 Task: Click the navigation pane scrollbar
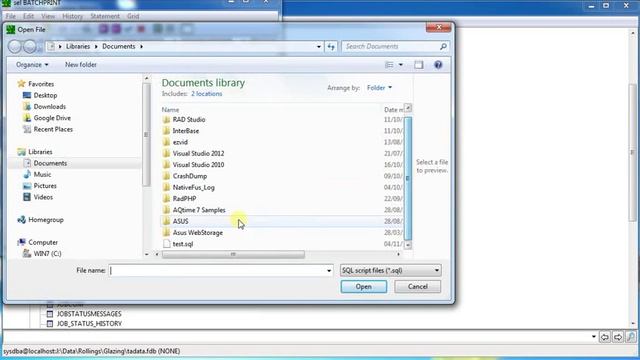point(147,135)
